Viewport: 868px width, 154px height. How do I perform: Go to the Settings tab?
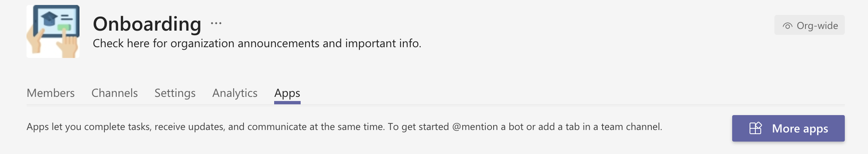pos(175,93)
